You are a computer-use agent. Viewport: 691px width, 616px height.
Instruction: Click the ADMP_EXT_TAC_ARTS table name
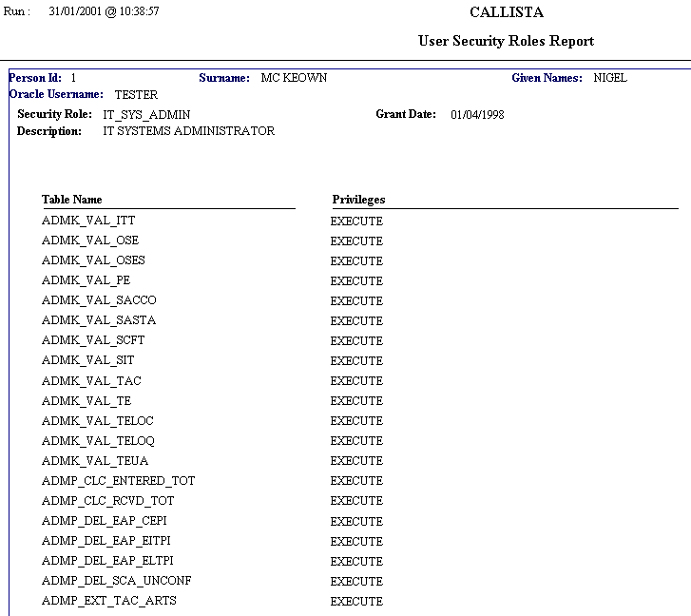[x=109, y=601]
